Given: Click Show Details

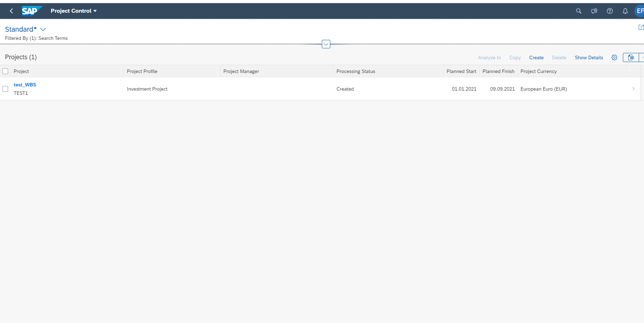Looking at the screenshot, I should coord(589,57).
